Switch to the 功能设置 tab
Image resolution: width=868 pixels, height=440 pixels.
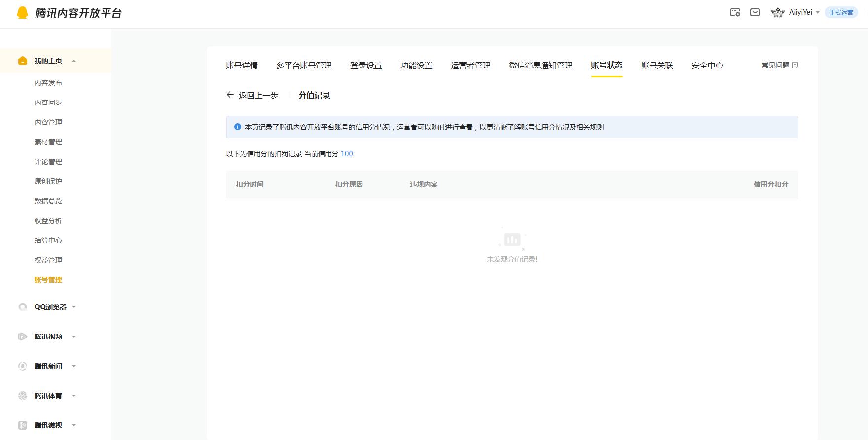(416, 65)
